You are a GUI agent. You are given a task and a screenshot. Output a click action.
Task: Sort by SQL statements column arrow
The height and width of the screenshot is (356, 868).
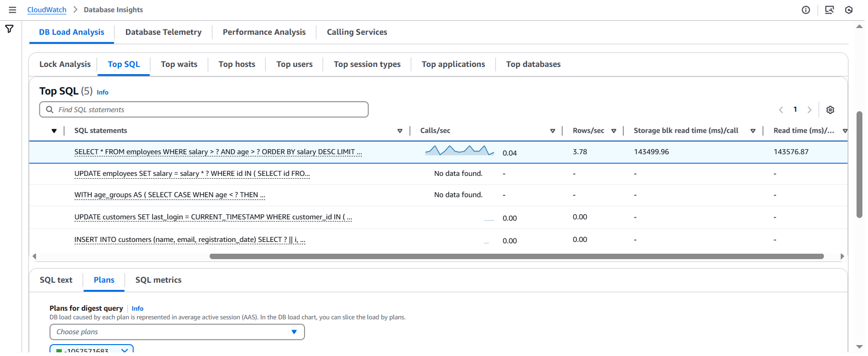[x=400, y=131]
